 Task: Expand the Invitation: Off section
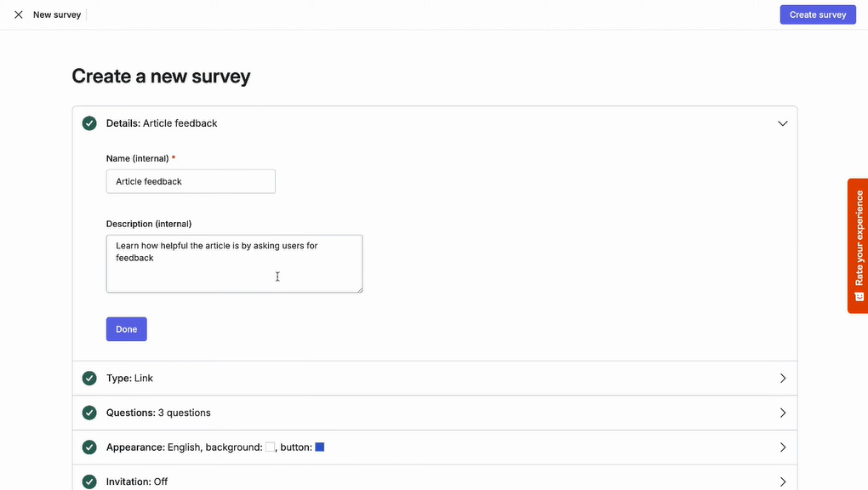coord(782,481)
